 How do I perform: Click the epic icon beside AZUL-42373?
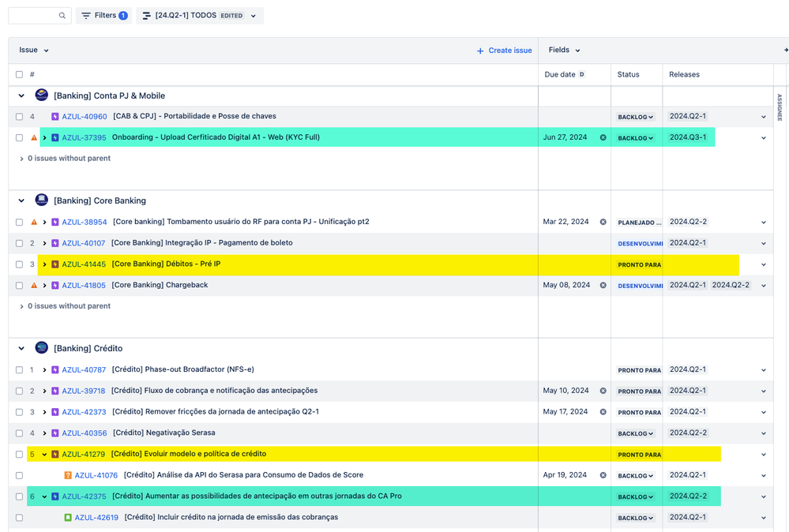[55, 412]
